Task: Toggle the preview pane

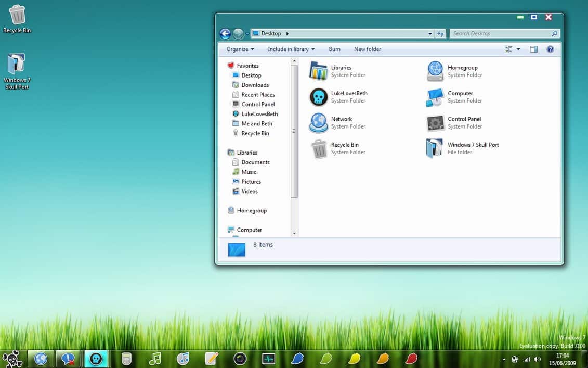Action: pyautogui.click(x=533, y=48)
